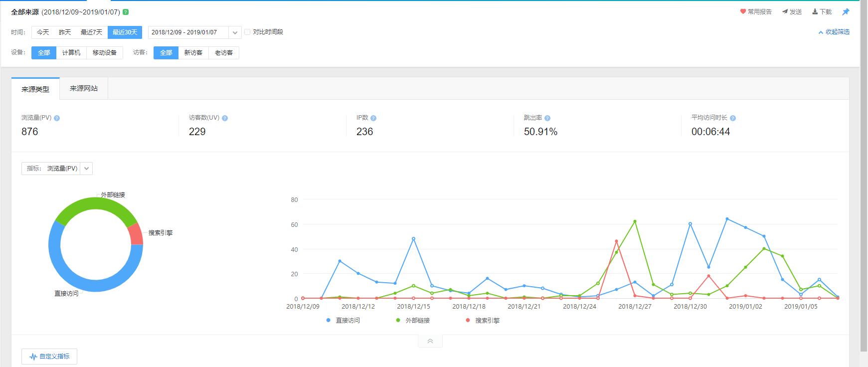868x367 pixels.
Task: Click the download (下载) icon
Action: 815,11
